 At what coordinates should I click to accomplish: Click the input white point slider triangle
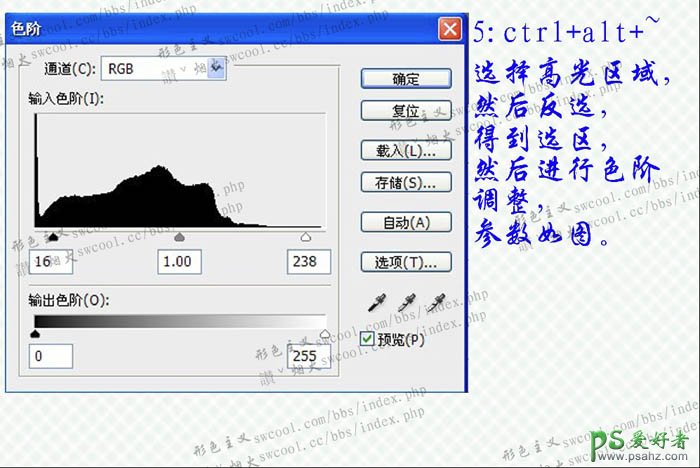306,238
